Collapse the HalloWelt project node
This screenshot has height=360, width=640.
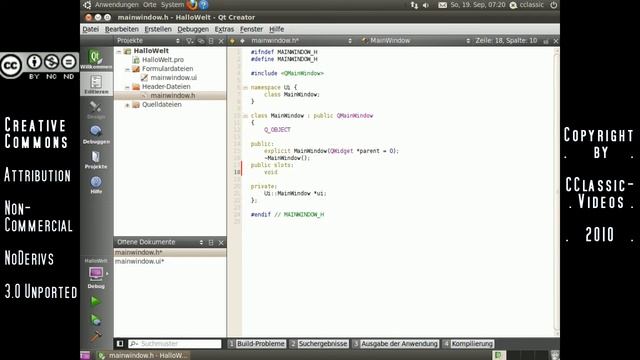point(119,51)
